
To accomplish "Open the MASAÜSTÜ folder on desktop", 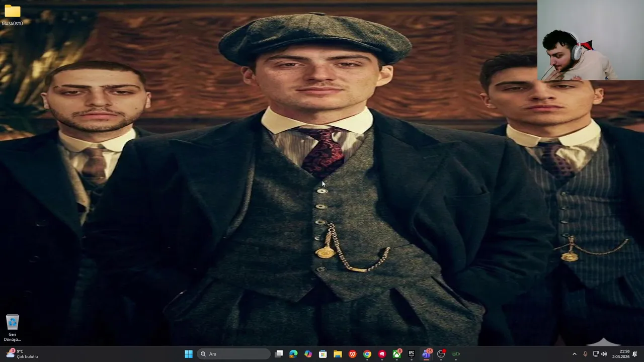I will click(x=12, y=15).
